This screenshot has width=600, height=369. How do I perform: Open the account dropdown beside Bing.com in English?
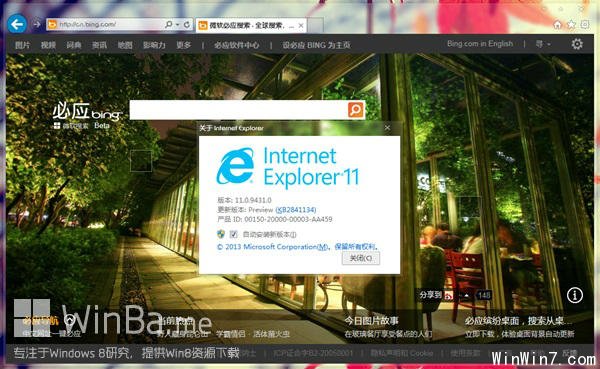tap(543, 44)
